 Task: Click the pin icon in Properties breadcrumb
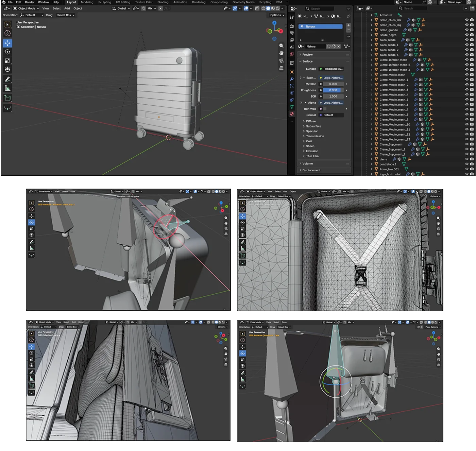click(348, 16)
